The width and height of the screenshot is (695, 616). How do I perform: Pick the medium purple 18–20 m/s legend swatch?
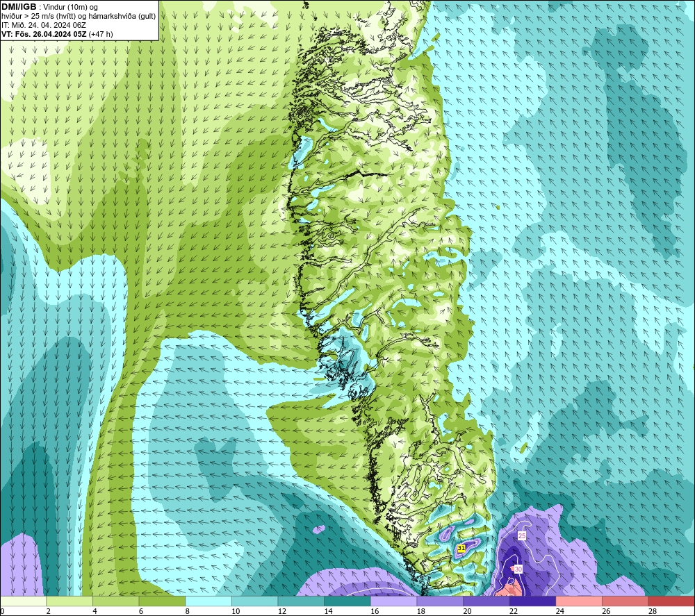pos(440,601)
